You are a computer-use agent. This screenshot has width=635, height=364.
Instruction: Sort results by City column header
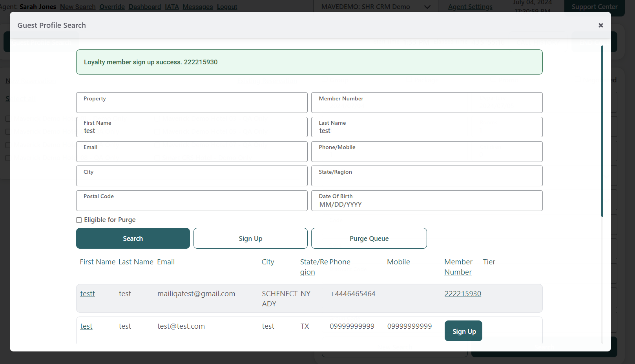click(x=268, y=262)
